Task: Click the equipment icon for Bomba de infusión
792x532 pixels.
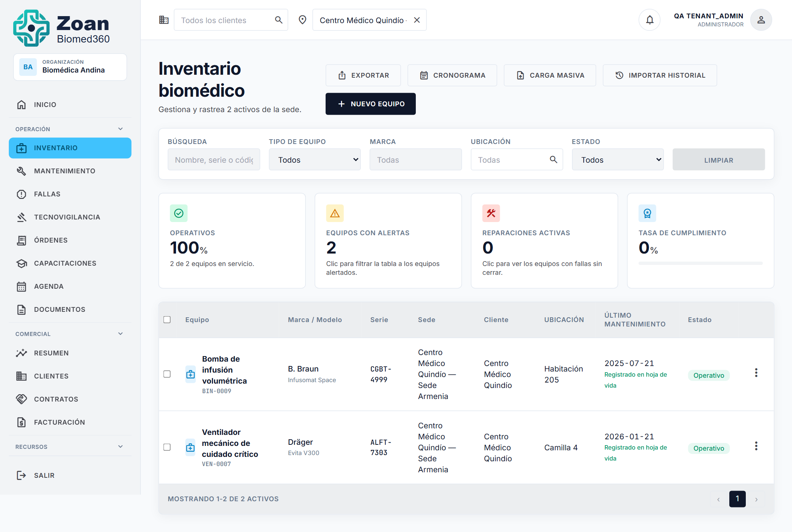Action: [190, 374]
